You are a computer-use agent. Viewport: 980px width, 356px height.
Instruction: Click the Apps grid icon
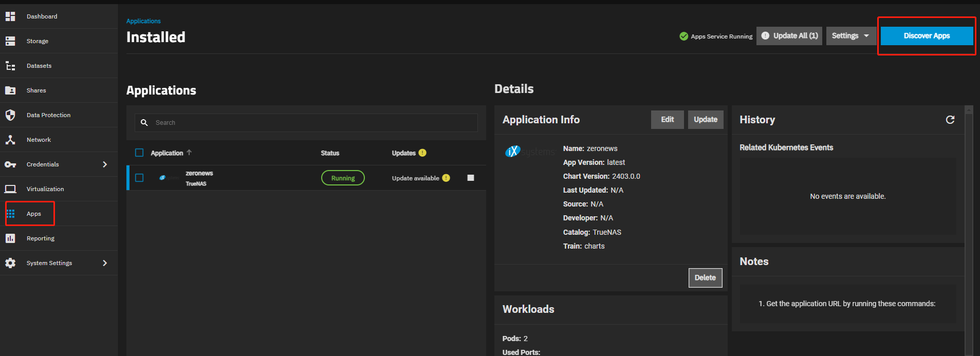click(11, 214)
